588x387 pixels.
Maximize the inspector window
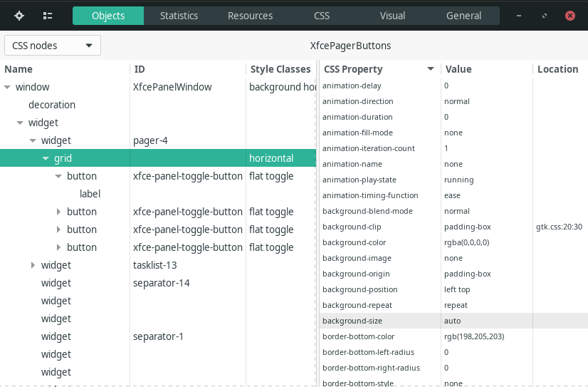(x=545, y=16)
